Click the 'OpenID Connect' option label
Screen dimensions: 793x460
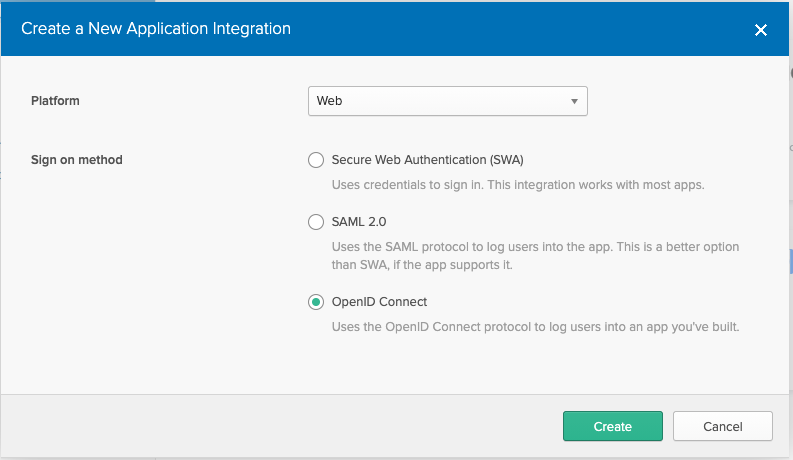(x=379, y=302)
